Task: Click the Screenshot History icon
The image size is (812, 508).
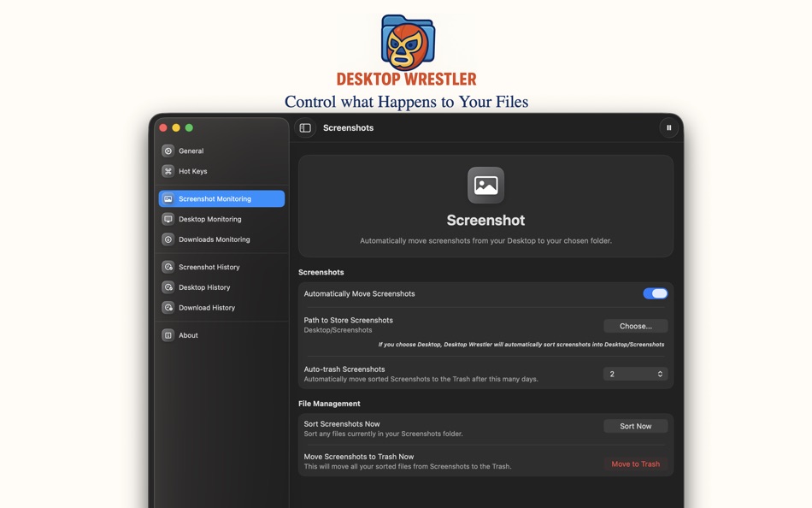Action: tap(168, 267)
